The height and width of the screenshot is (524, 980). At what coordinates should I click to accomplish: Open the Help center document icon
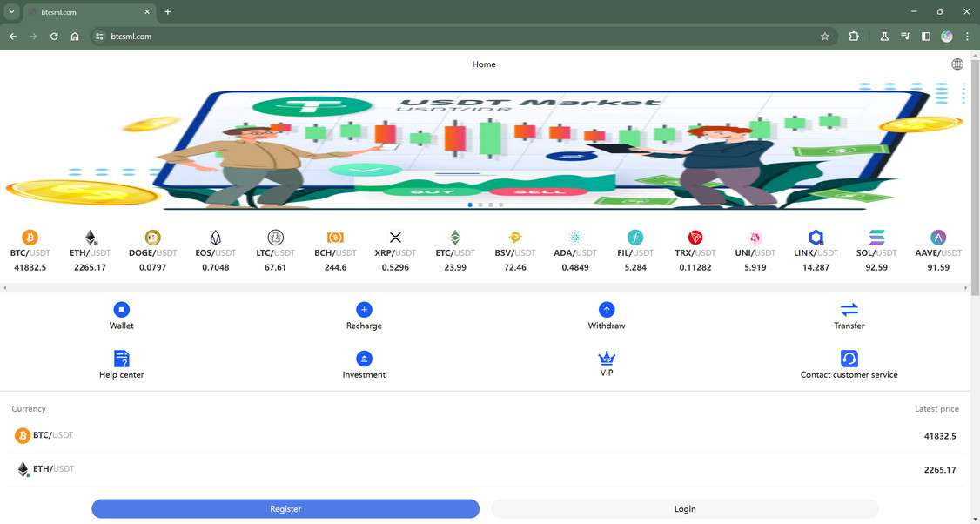[x=121, y=359]
